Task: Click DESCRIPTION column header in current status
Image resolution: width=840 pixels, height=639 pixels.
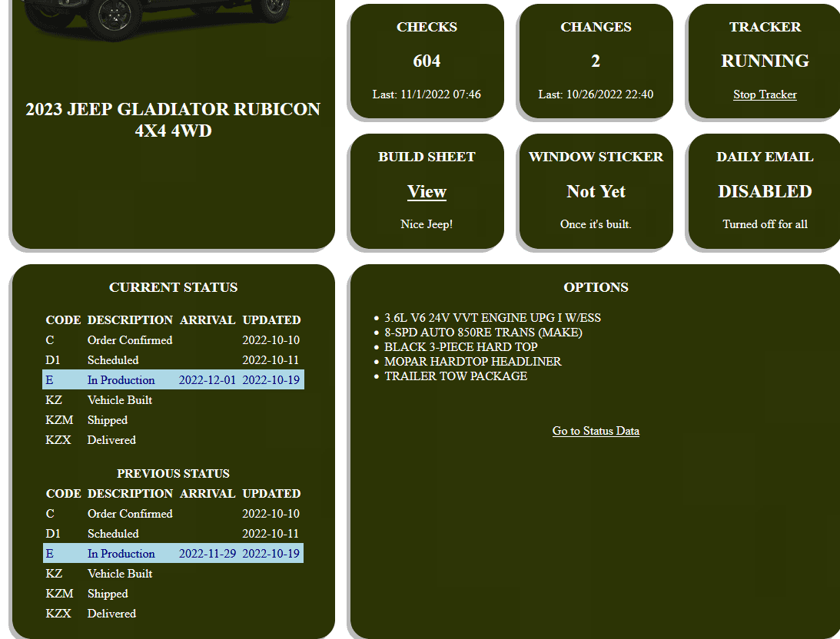Action: 130,320
